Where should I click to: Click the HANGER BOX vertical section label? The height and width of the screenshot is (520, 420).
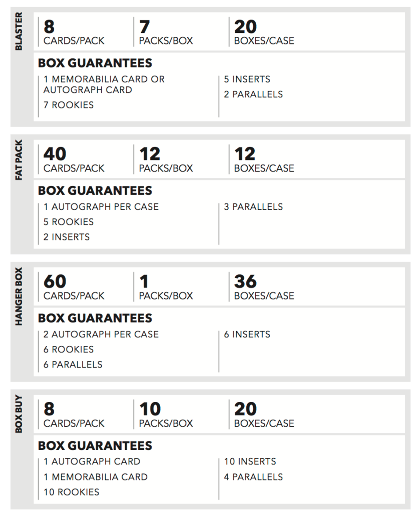(19, 296)
